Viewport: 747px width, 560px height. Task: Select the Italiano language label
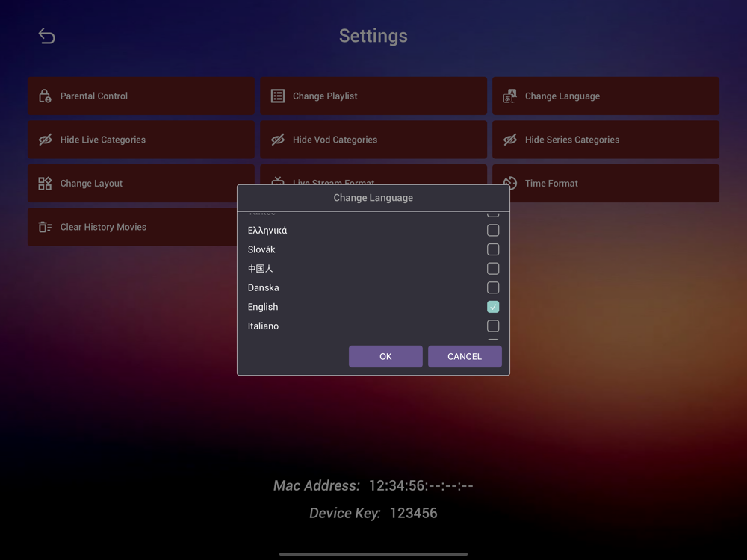[263, 326]
